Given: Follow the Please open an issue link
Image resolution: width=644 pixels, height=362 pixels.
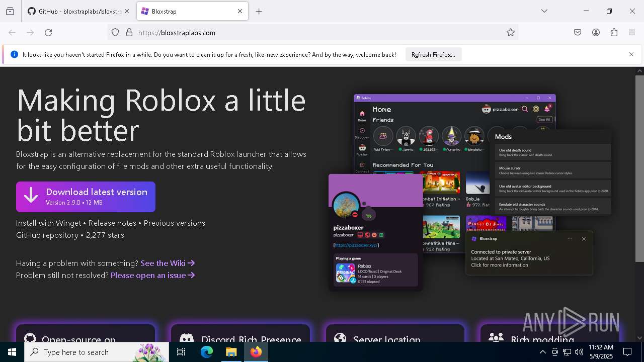Looking at the screenshot, I should point(152,275).
